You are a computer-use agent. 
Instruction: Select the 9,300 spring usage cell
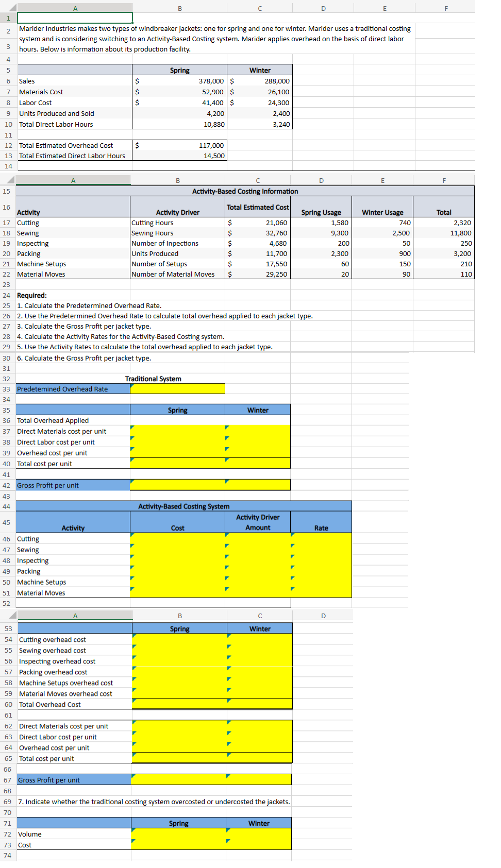pos(321,233)
